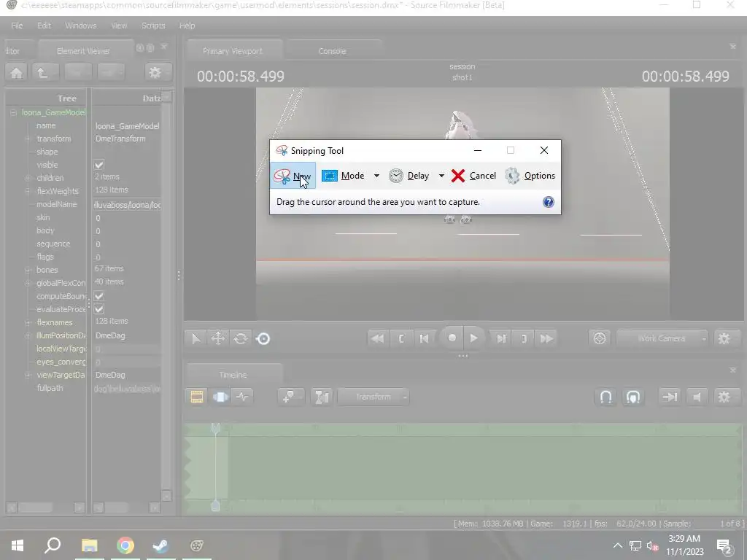Image resolution: width=747 pixels, height=560 pixels.
Task: Click the Delay button in Snipping Tool
Action: coord(409,176)
